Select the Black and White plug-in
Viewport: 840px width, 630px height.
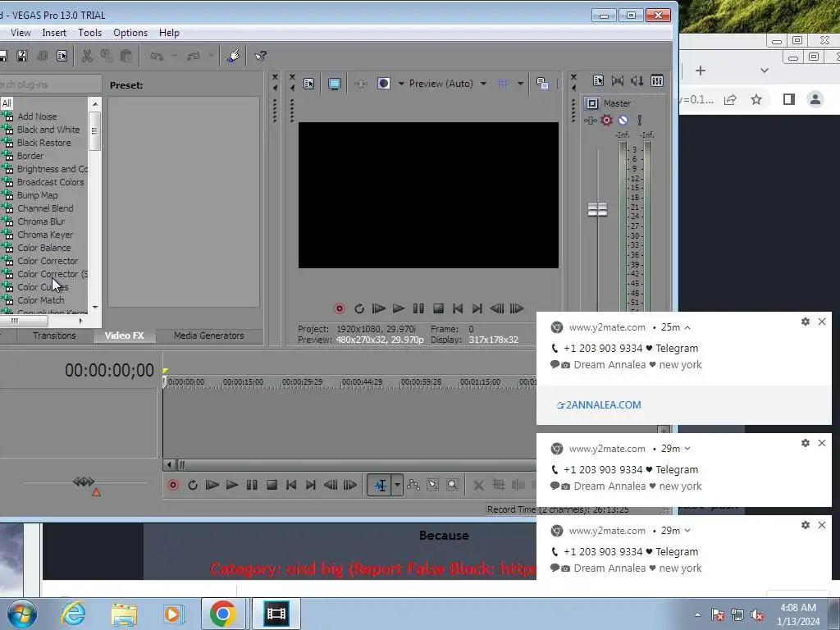pyautogui.click(x=48, y=130)
